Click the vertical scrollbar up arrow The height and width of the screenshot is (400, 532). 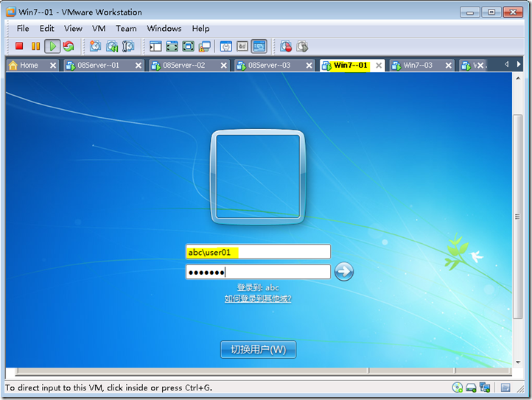(518, 78)
